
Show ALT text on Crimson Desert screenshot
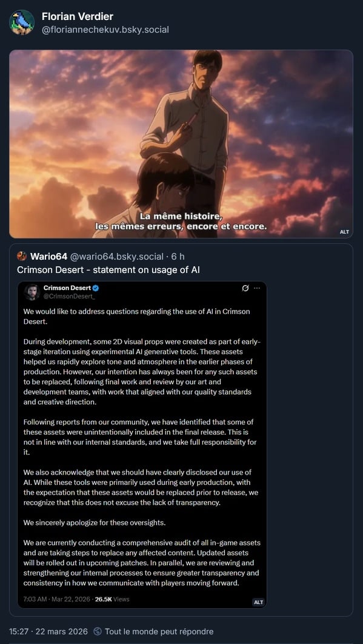click(x=258, y=602)
